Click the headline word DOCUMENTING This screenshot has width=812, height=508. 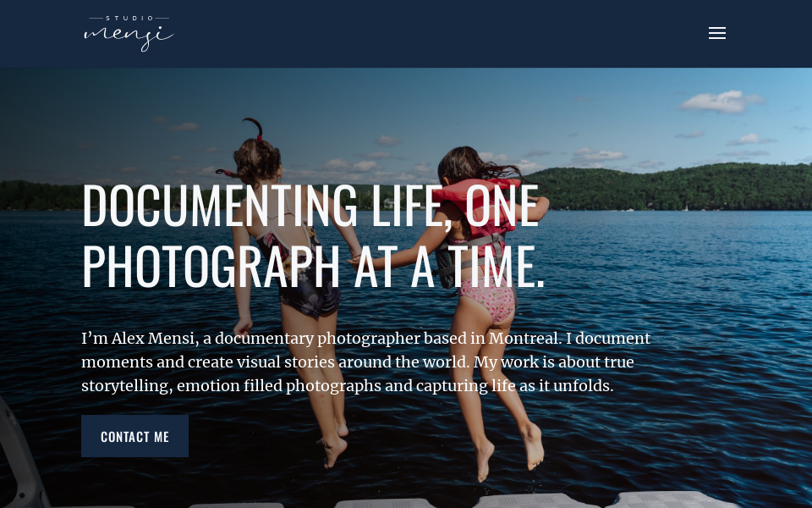point(220,205)
